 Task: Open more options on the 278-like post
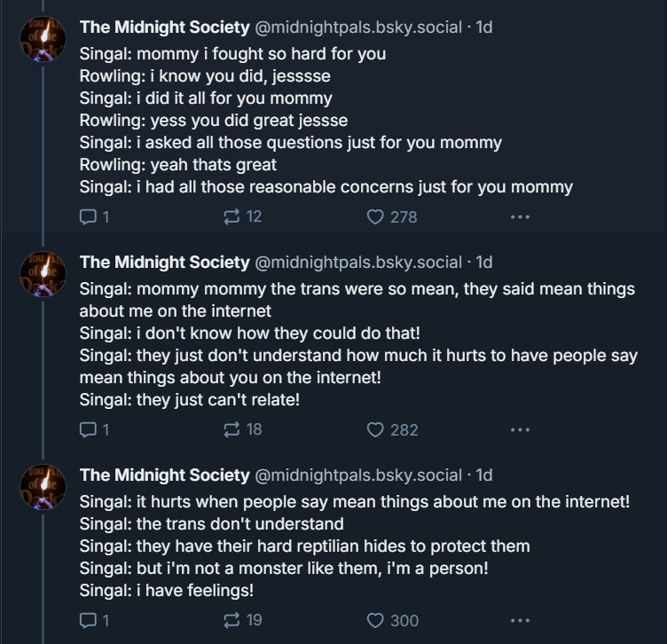520,217
